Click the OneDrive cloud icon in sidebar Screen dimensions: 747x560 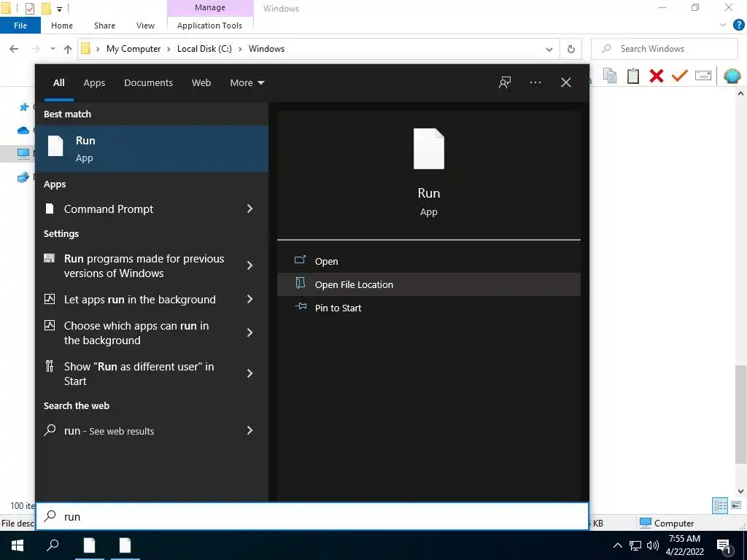pyautogui.click(x=23, y=130)
